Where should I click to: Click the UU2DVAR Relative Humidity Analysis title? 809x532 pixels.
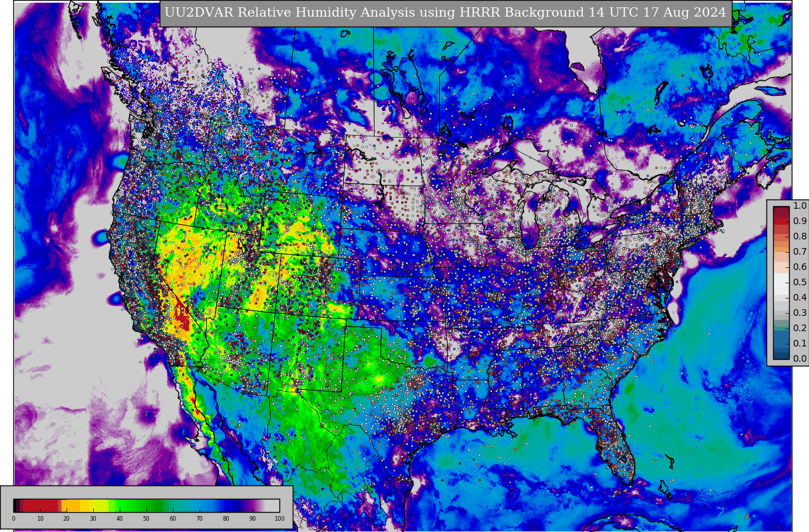pyautogui.click(x=445, y=13)
